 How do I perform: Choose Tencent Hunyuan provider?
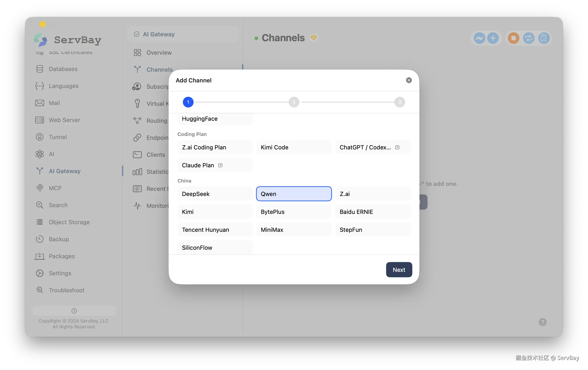215,230
